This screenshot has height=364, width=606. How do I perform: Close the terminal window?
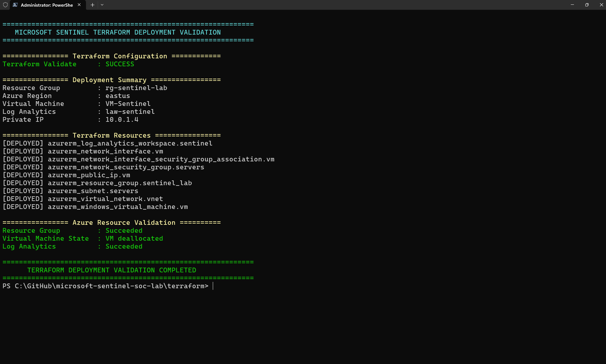tap(601, 5)
